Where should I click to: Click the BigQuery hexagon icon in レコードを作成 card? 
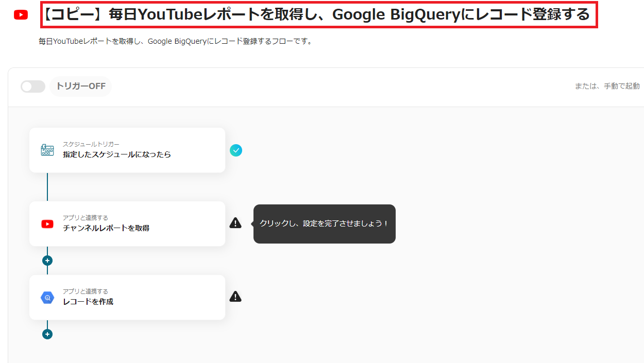point(47,298)
